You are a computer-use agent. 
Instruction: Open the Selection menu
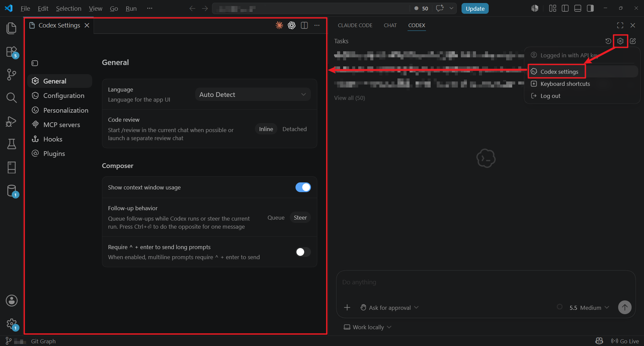(68, 8)
